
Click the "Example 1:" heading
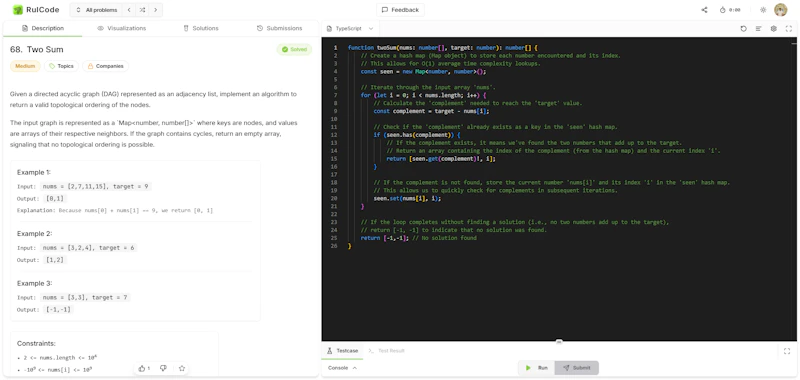[x=34, y=172]
